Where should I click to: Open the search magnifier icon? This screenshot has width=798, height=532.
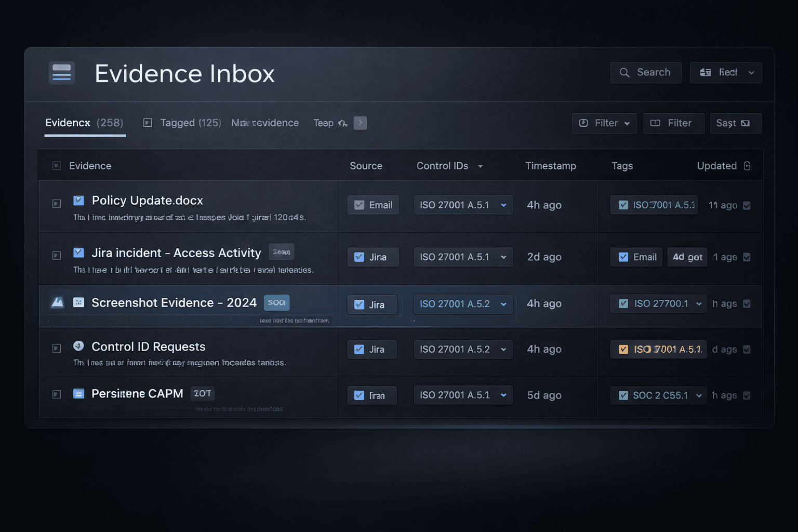(x=624, y=72)
